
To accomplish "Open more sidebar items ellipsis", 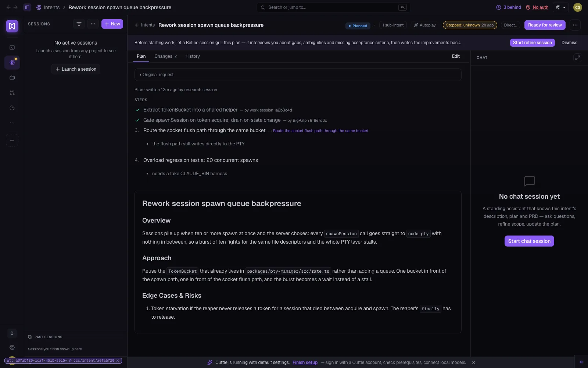I will coord(12,123).
